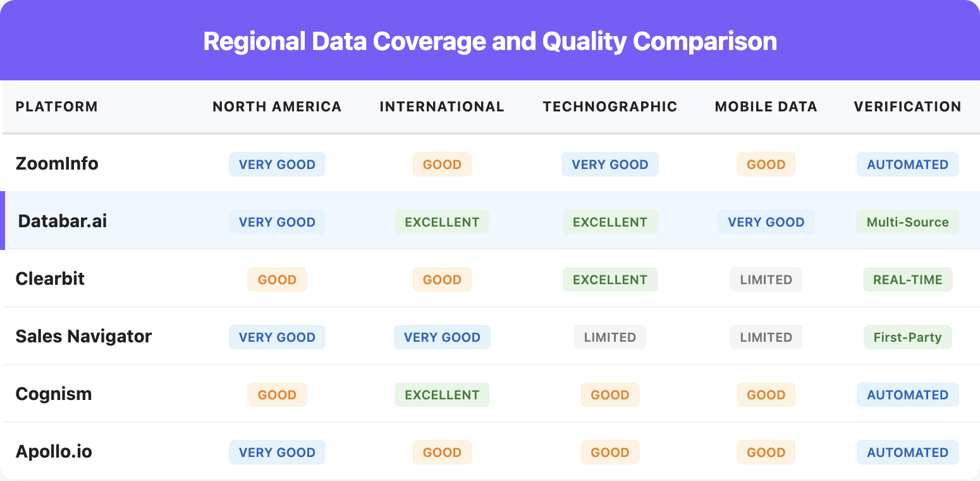Select the Databar.ai row name
Image resolution: width=980 pixels, height=481 pixels.
[x=63, y=221]
